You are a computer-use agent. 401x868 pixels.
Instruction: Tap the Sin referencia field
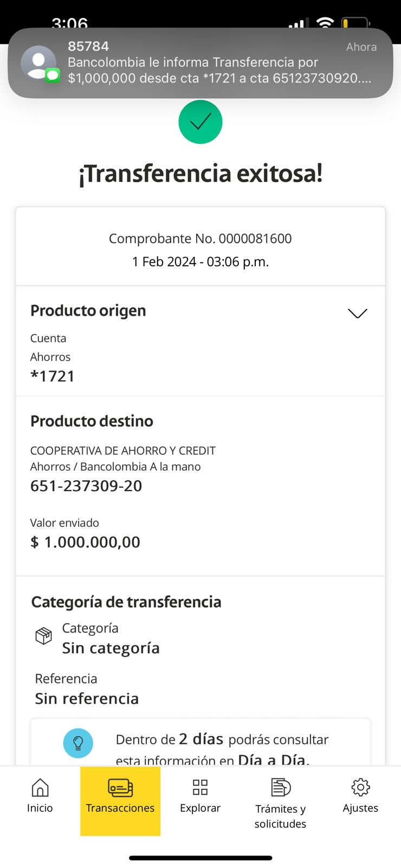click(87, 698)
